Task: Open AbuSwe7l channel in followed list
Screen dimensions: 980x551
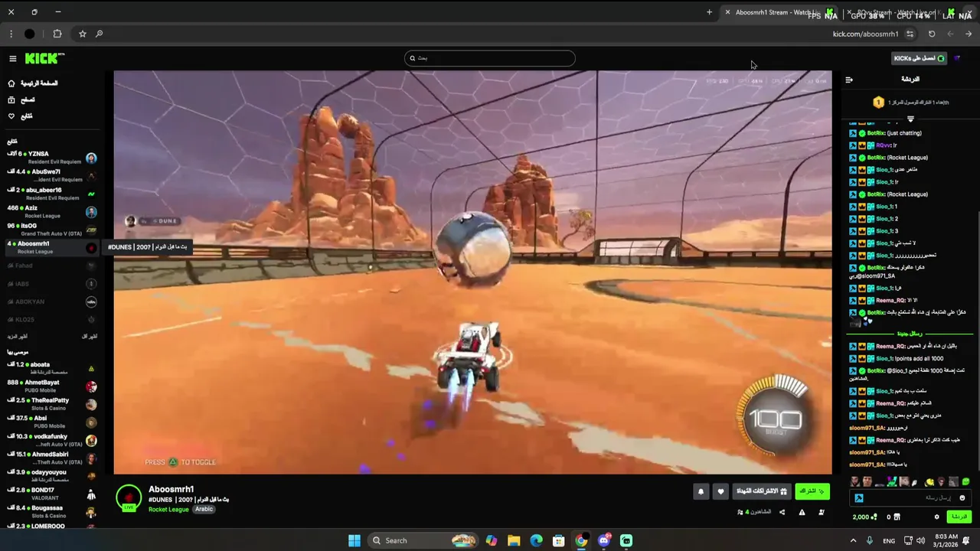Action: [52, 175]
